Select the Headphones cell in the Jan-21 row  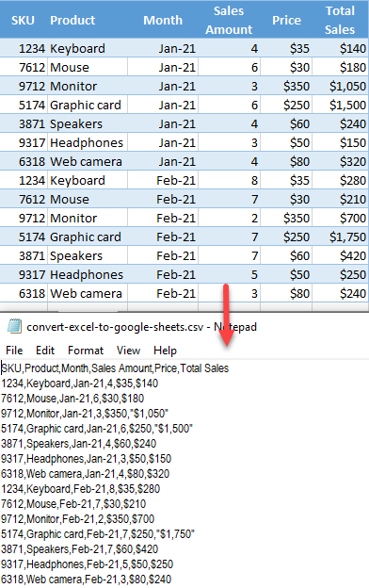pos(88,142)
